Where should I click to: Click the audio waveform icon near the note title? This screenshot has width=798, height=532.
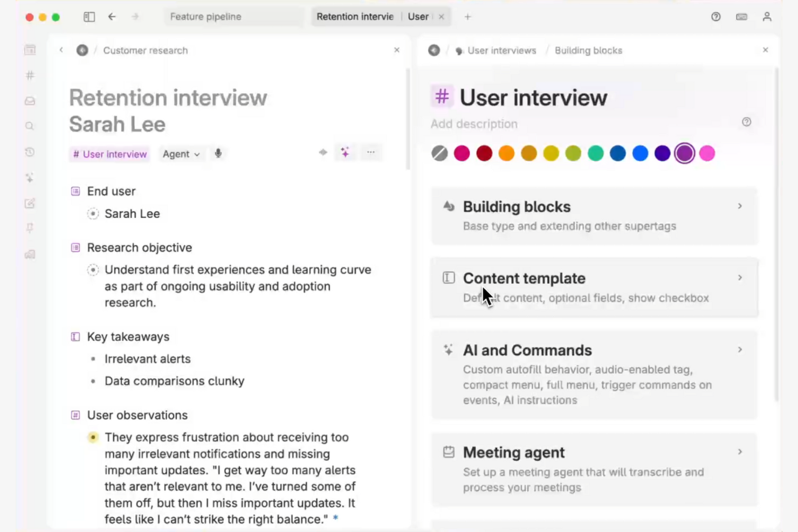[322, 153]
